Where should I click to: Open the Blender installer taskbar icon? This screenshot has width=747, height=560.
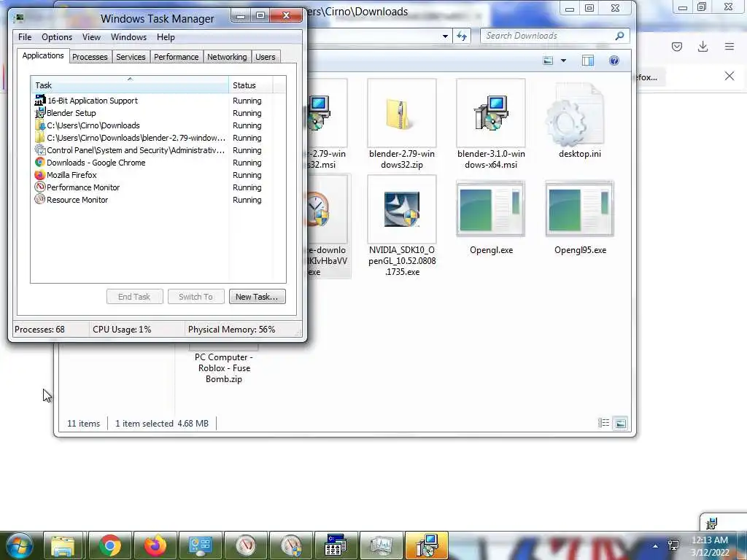click(x=426, y=545)
